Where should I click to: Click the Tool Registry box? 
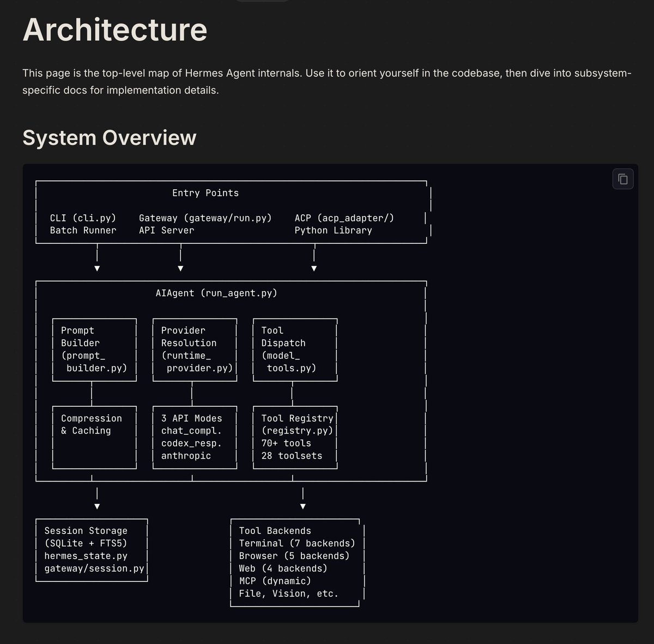click(x=295, y=437)
